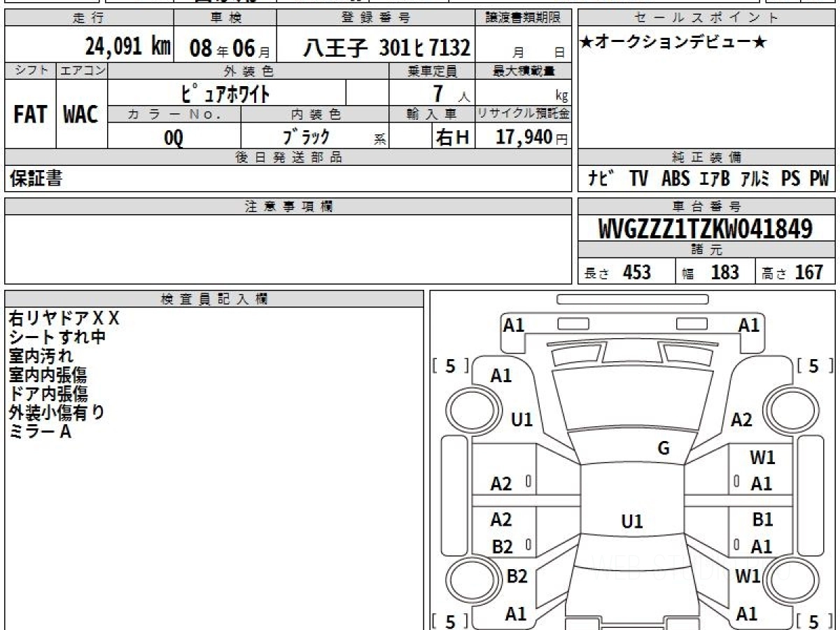Image resolution: width=840 pixels, height=630 pixels.
Task: Click the カラーNo. header
Action: (174, 115)
